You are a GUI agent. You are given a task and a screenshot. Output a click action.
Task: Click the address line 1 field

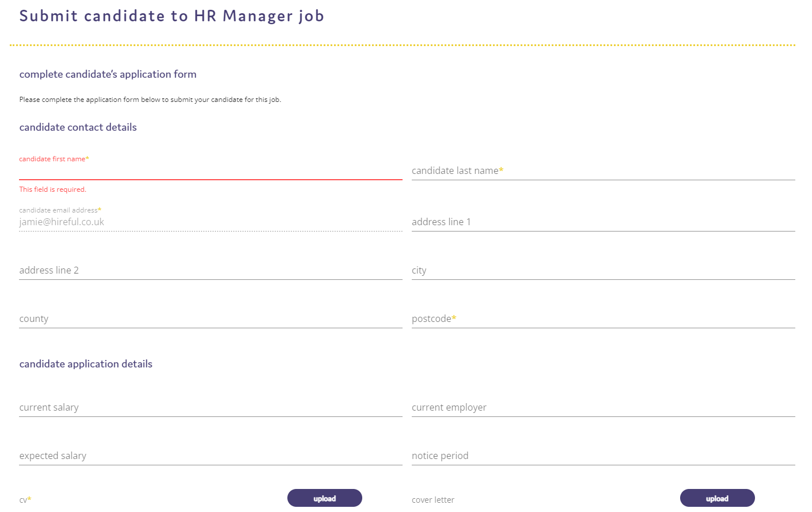(603, 222)
